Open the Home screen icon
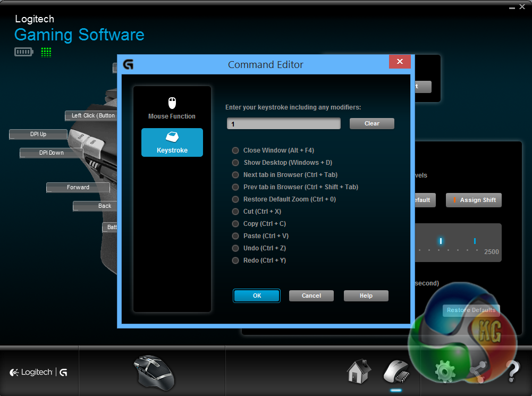 359,372
